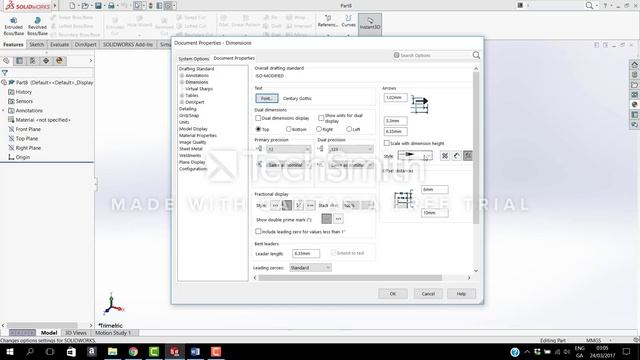This screenshot has height=360, width=640.
Task: Open the Leading zeroes Standard dropdown
Action: pos(311,268)
